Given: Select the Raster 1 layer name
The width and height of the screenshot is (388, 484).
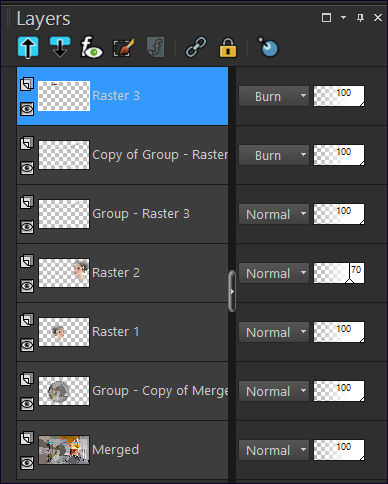Looking at the screenshot, I should 115,332.
